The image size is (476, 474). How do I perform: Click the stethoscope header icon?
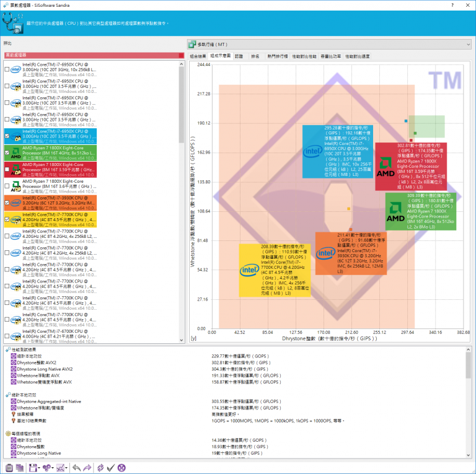(12, 23)
